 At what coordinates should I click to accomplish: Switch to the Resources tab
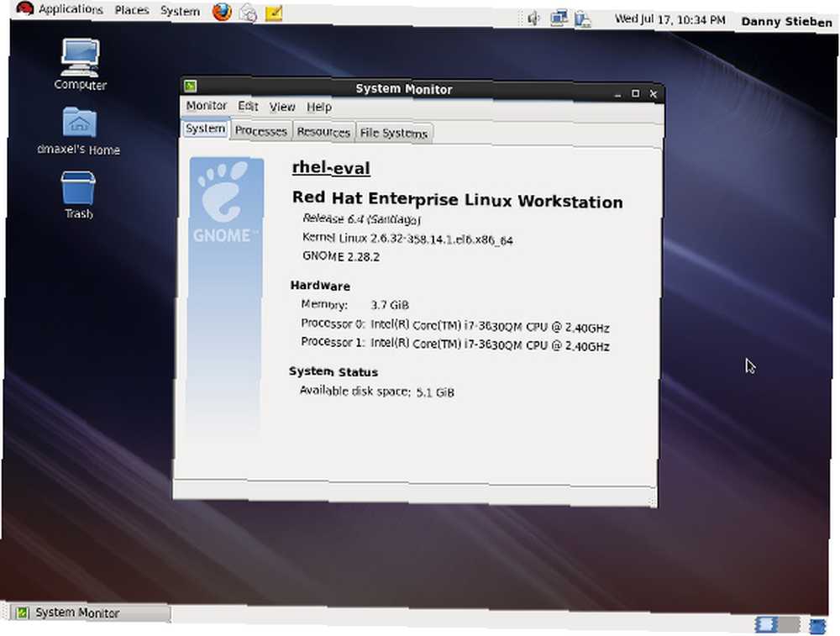323,132
